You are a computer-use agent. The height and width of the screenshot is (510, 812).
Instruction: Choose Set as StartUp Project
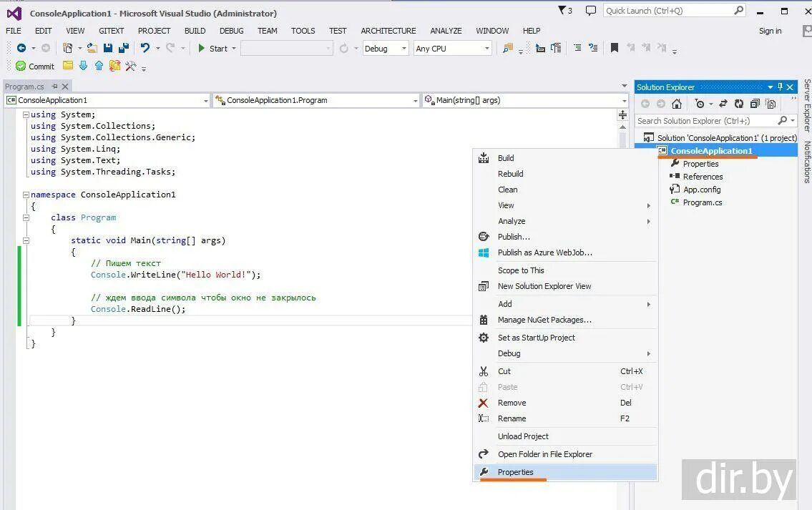point(565,338)
